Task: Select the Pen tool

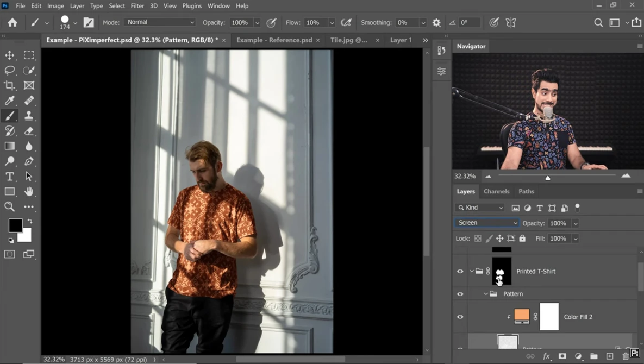Action: [29, 161]
